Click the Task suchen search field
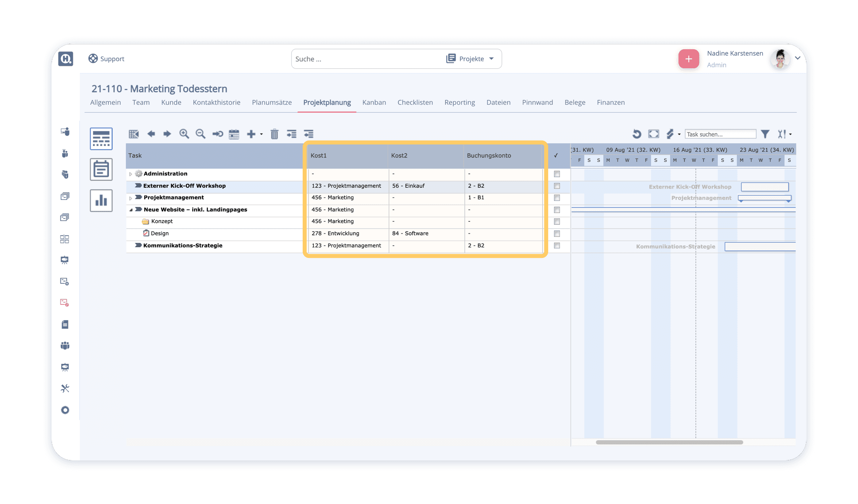Image resolution: width=858 pixels, height=504 pixels. click(720, 134)
